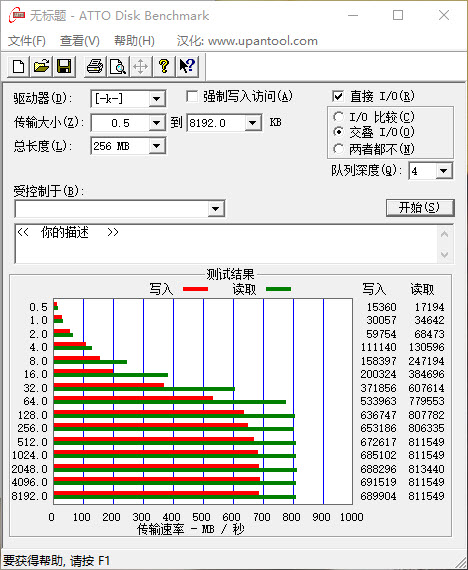Click the New file toolbar icon
The image size is (468, 570).
[x=19, y=67]
